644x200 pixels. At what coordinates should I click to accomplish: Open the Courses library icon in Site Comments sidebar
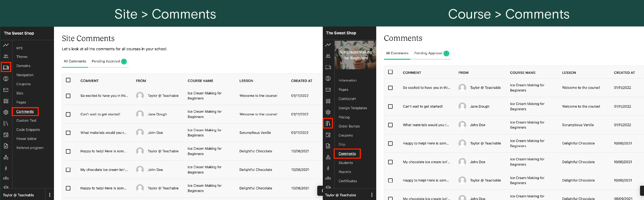(6, 123)
